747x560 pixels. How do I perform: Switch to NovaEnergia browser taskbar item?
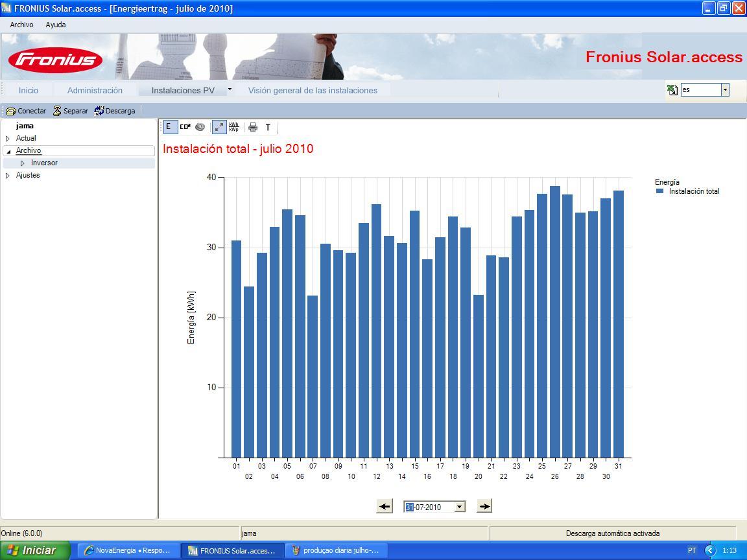[x=128, y=550]
